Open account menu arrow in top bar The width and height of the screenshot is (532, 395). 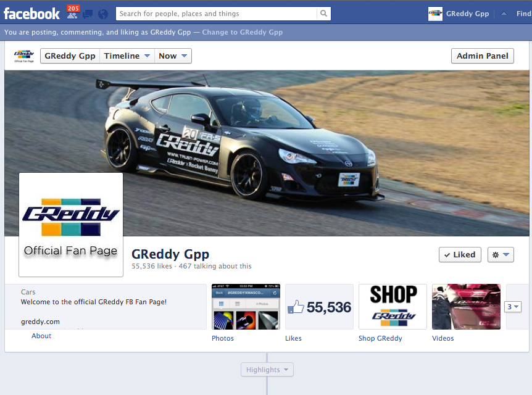(504, 14)
